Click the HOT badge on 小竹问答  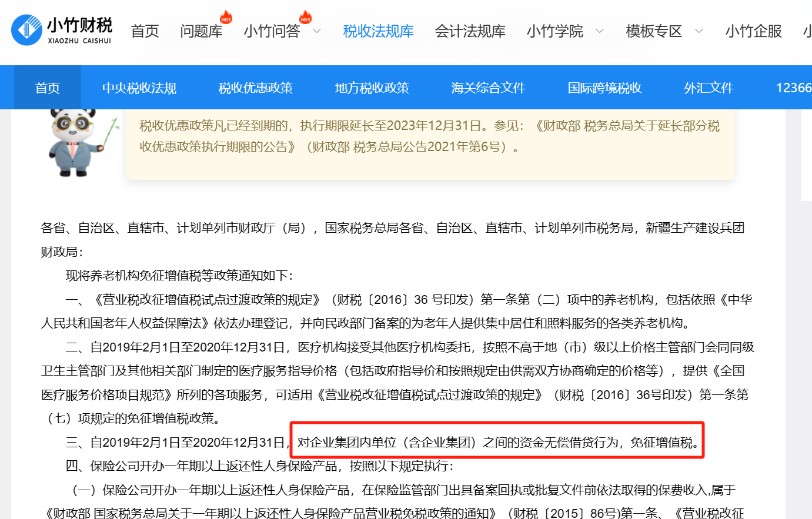(x=305, y=18)
